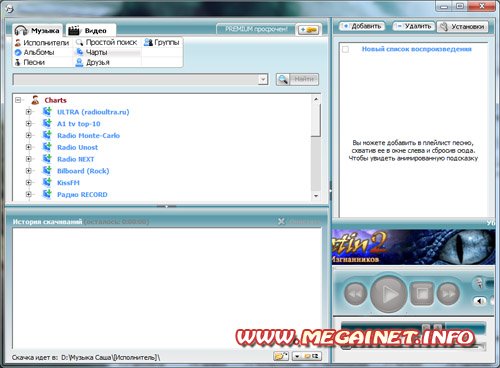Expand the Bilboard (Rock) node
The height and width of the screenshot is (368, 500).
[29, 171]
